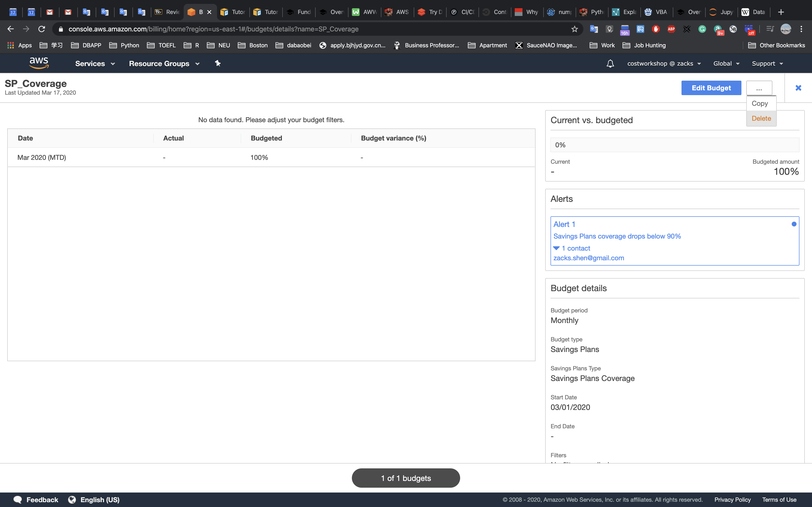Collapse the 1 contact disclosure triangle
Screen dimensions: 812x507
point(556,248)
